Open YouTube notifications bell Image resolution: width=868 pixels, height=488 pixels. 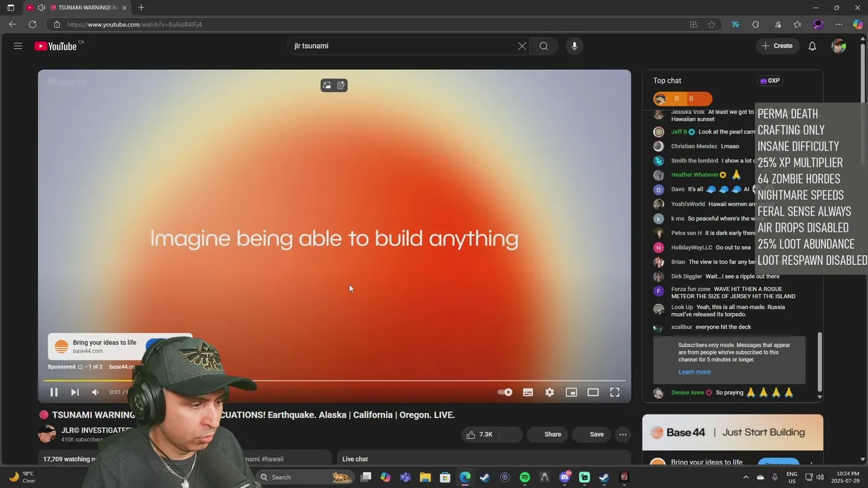tap(812, 46)
